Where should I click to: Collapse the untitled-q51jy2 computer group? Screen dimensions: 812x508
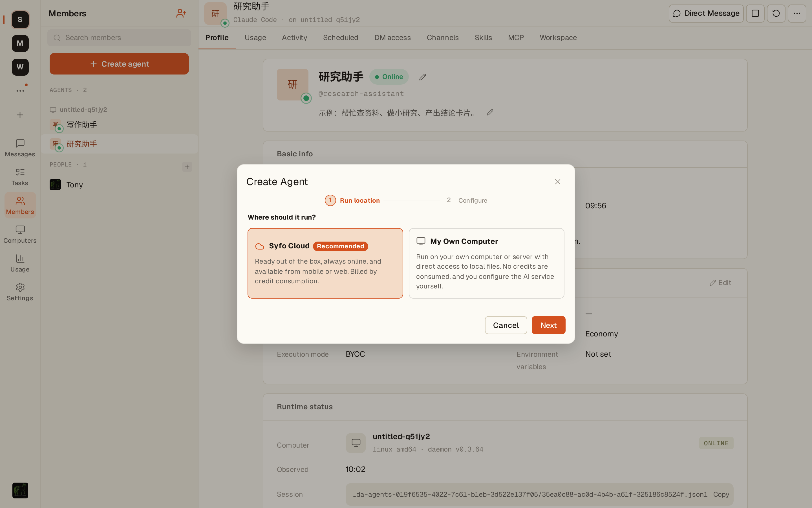[78, 110]
